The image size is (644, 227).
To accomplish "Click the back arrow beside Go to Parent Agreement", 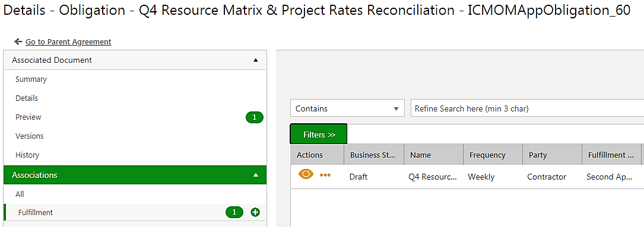I will (18, 41).
